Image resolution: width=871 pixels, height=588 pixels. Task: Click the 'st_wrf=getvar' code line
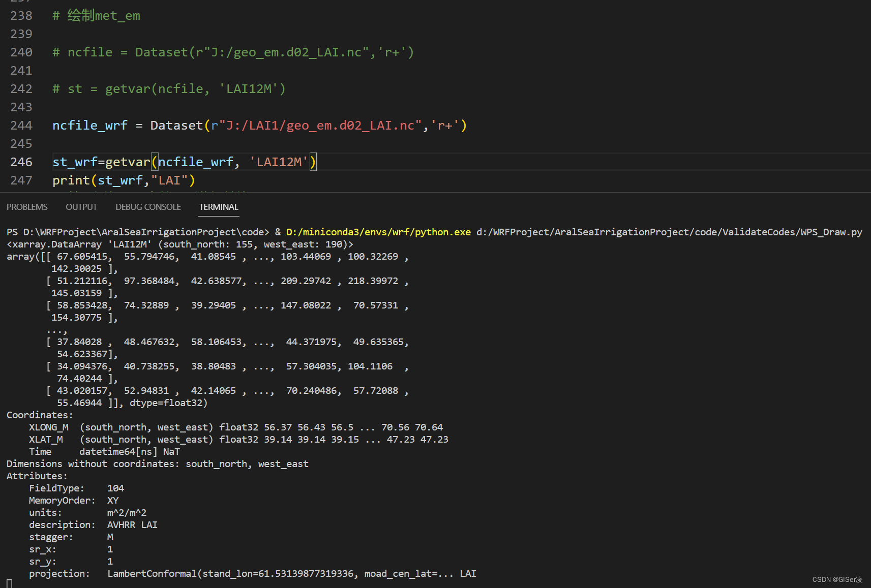pyautogui.click(x=185, y=162)
